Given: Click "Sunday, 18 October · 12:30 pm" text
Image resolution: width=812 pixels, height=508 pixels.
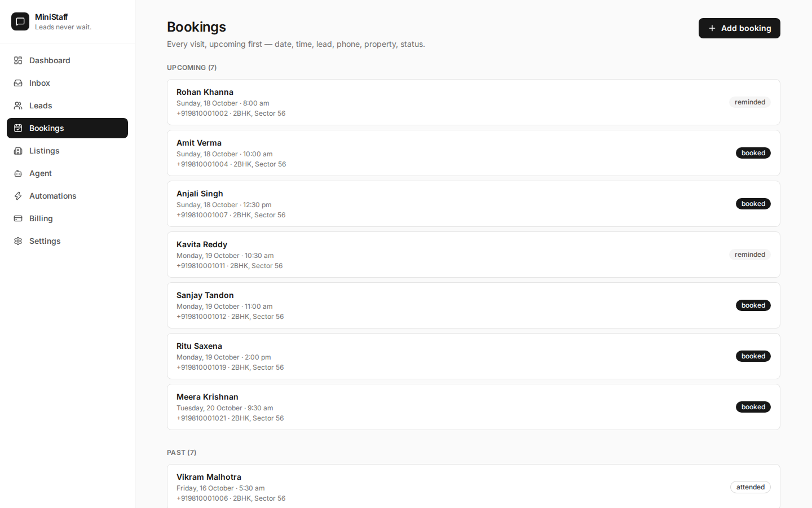Looking at the screenshot, I should pyautogui.click(x=224, y=205).
